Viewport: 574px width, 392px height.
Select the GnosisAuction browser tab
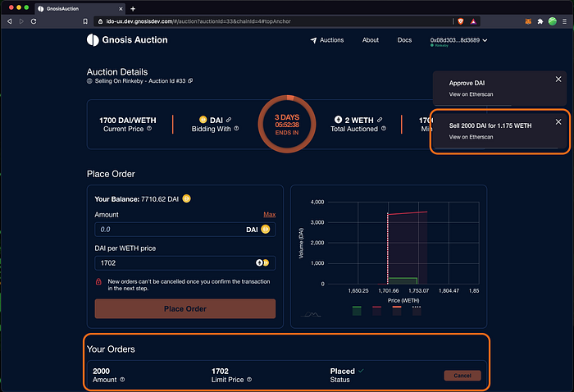[x=80, y=9]
